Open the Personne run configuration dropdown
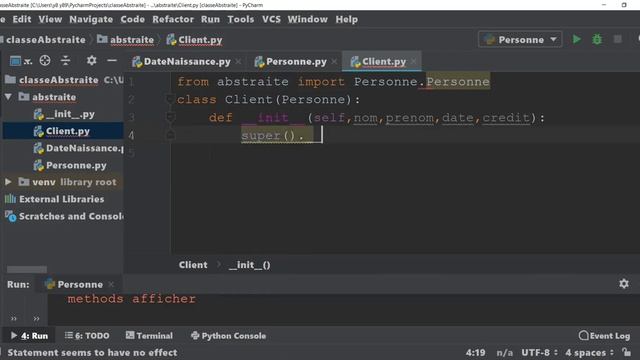Viewport: 640px width, 360px height. 520,40
